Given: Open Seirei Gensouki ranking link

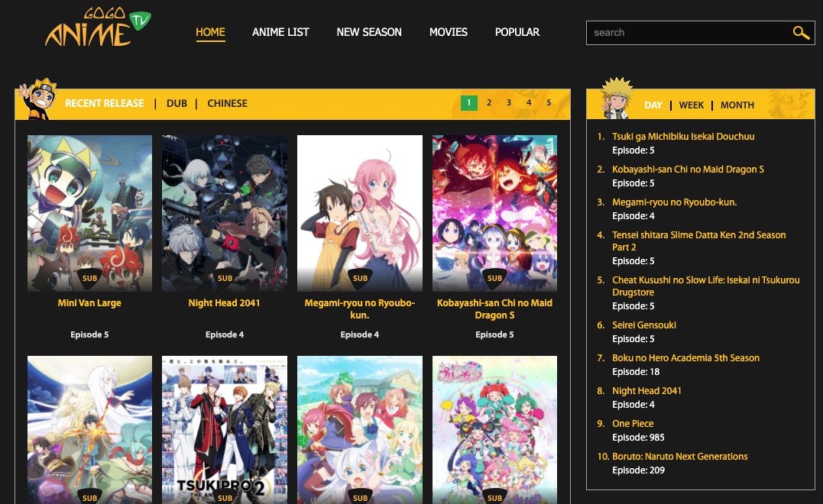Looking at the screenshot, I should tap(644, 325).
